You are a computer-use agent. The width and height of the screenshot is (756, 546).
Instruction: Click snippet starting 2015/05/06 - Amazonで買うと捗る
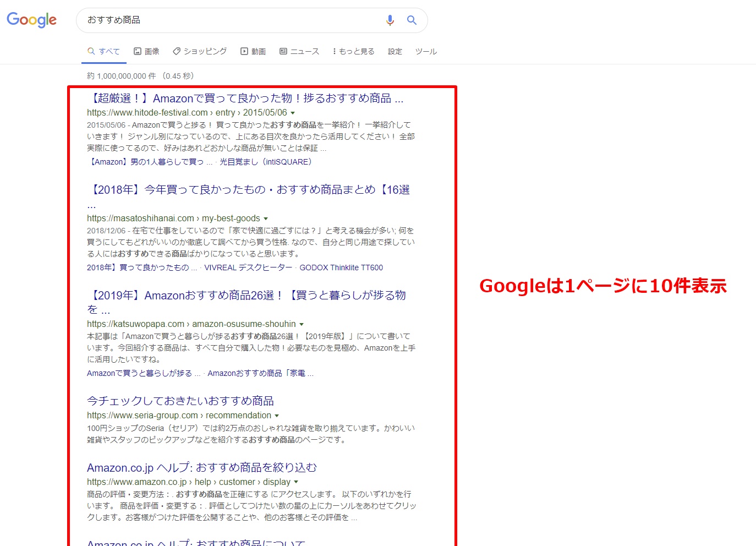[251, 136]
